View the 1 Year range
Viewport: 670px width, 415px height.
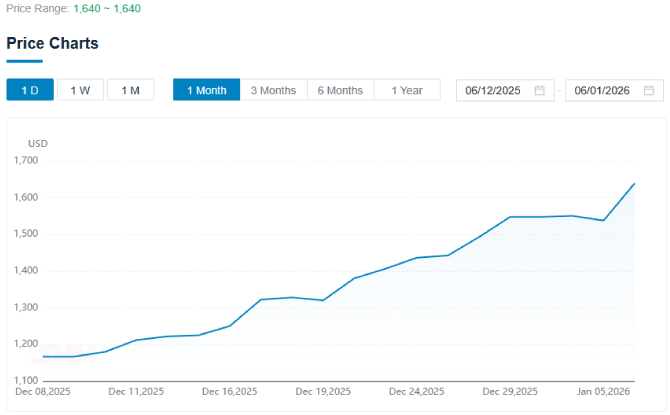[x=407, y=90]
